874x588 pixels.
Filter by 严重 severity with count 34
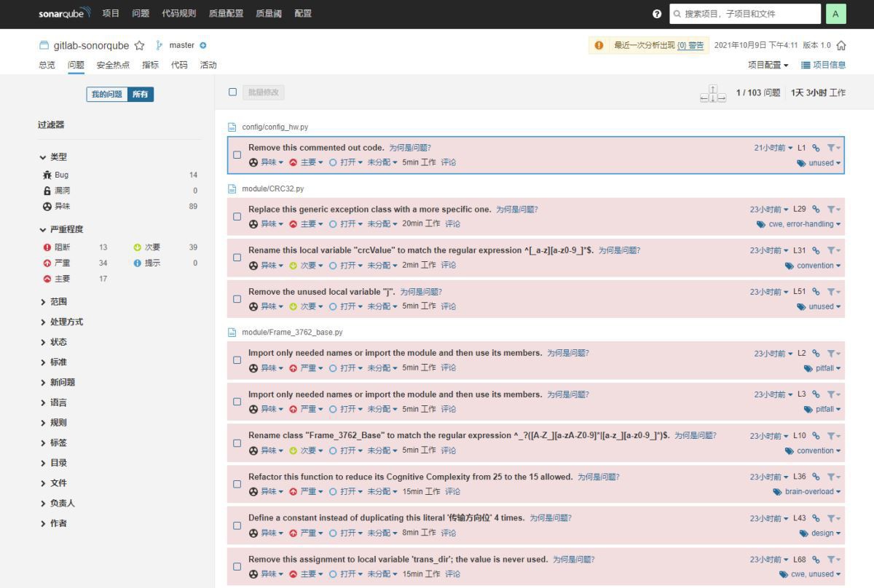(75, 263)
